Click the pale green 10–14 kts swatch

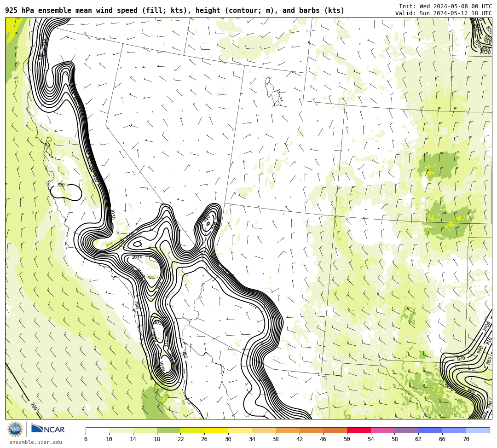click(121, 430)
